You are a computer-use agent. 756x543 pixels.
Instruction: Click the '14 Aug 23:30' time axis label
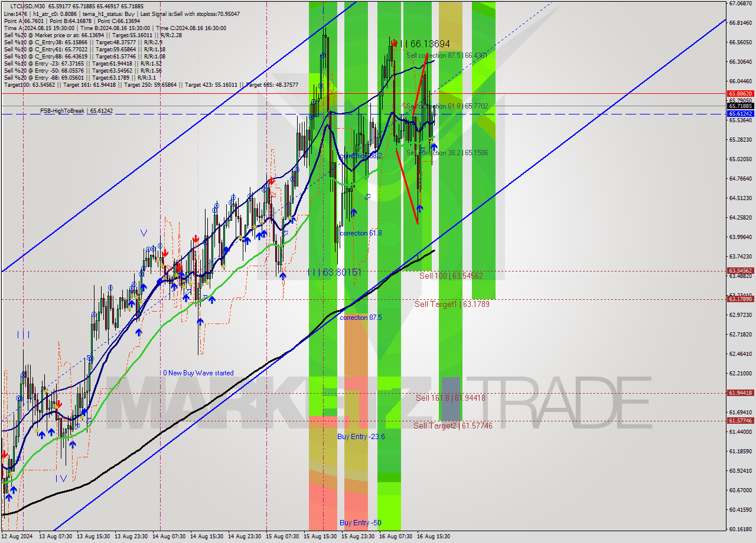click(x=245, y=537)
